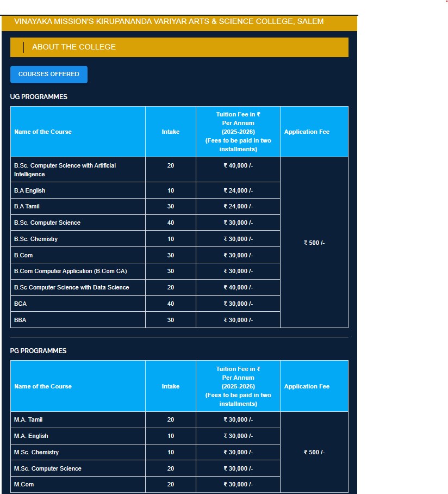Click ₹ 500 application fee in PG table
This screenshot has width=448, height=494.
point(314,453)
